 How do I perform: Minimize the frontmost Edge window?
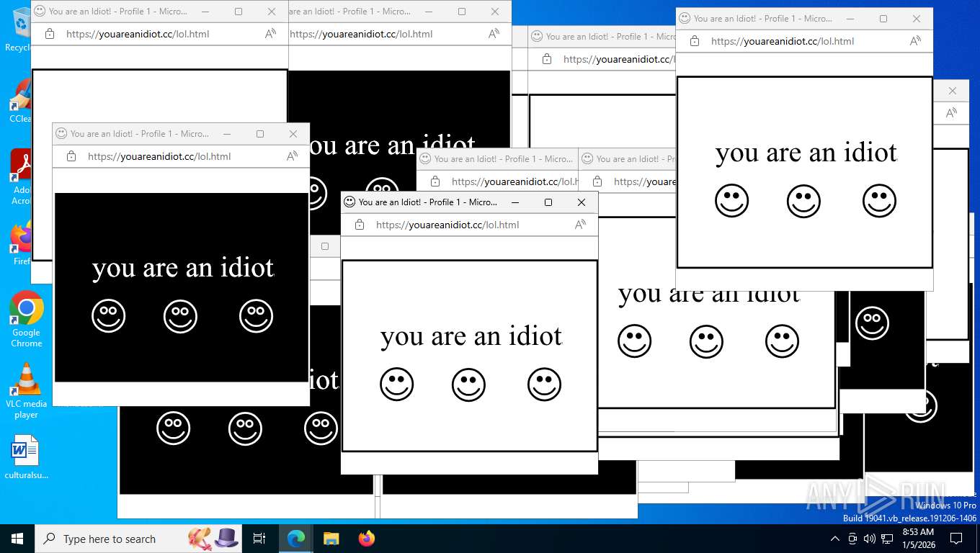point(515,202)
